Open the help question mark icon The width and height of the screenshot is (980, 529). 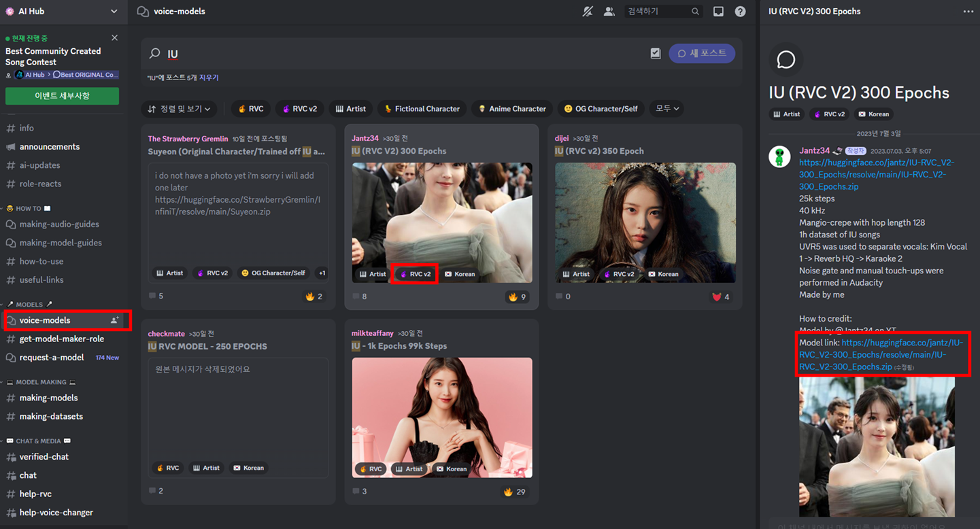(740, 12)
